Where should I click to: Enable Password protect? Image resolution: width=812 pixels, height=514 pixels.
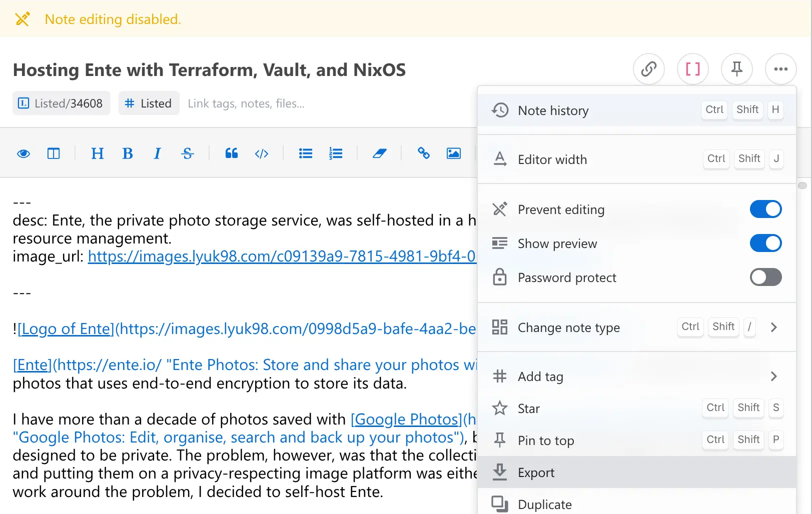(765, 277)
